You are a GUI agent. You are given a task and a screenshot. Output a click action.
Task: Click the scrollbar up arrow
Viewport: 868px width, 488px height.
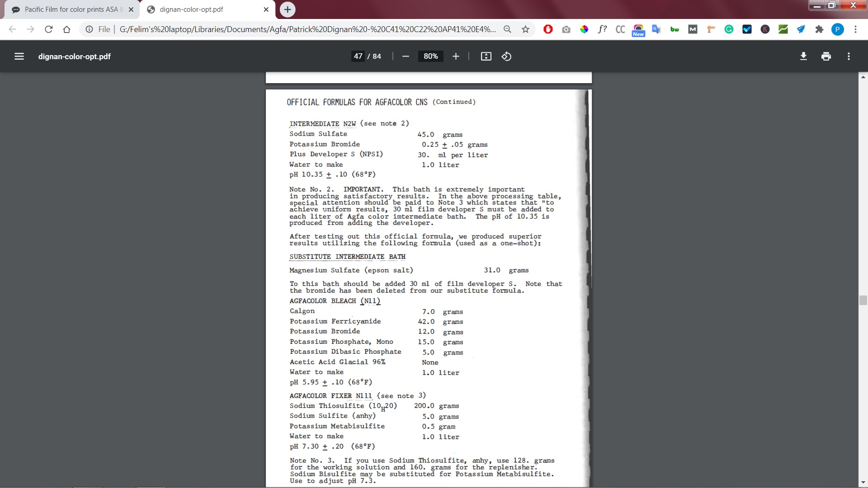point(863,77)
